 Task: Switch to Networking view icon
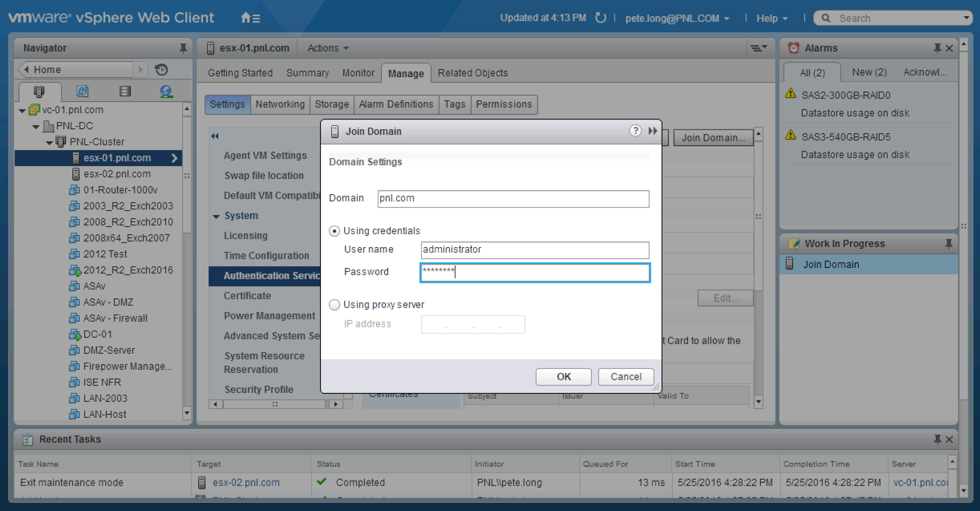click(166, 91)
